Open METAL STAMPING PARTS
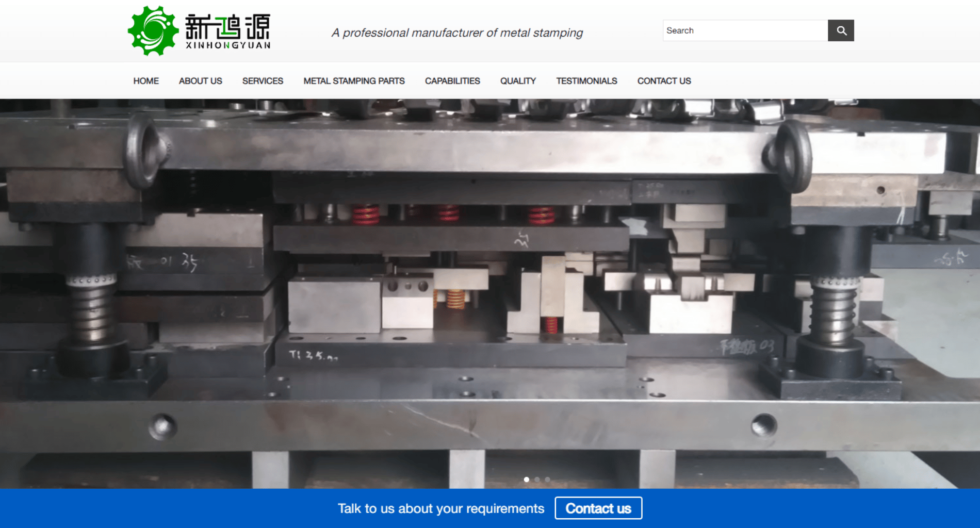Image resolution: width=980 pixels, height=528 pixels. pyautogui.click(x=354, y=81)
